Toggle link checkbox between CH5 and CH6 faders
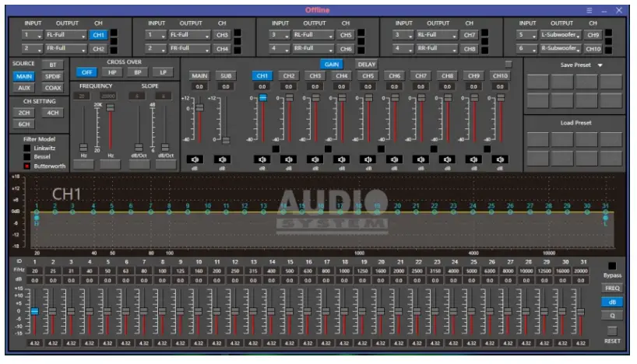Image resolution: width=637 pixels, height=364 pixels. [381, 149]
